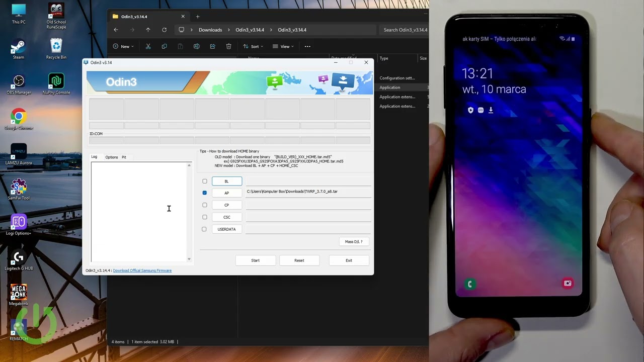
Task: Click Up arrow in File Explorer
Action: point(148,30)
